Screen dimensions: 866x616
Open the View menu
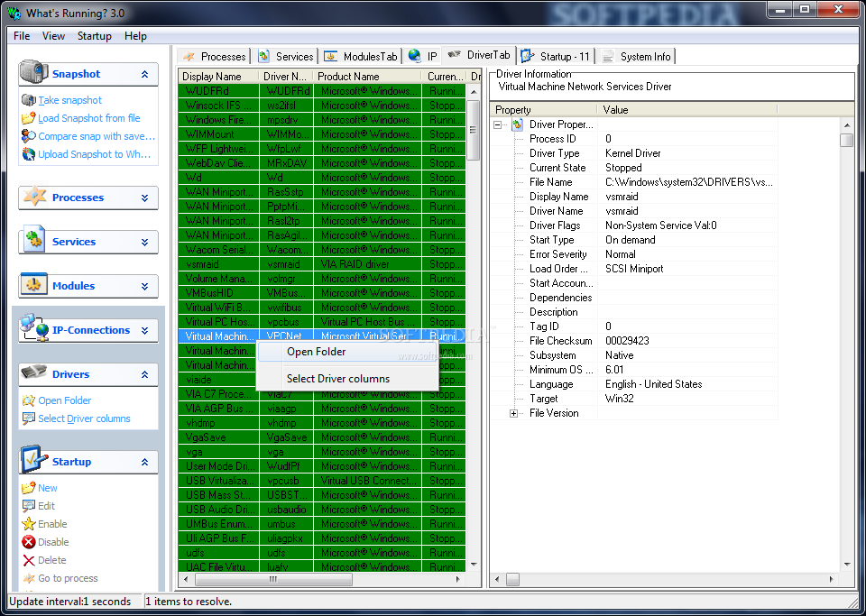53,36
